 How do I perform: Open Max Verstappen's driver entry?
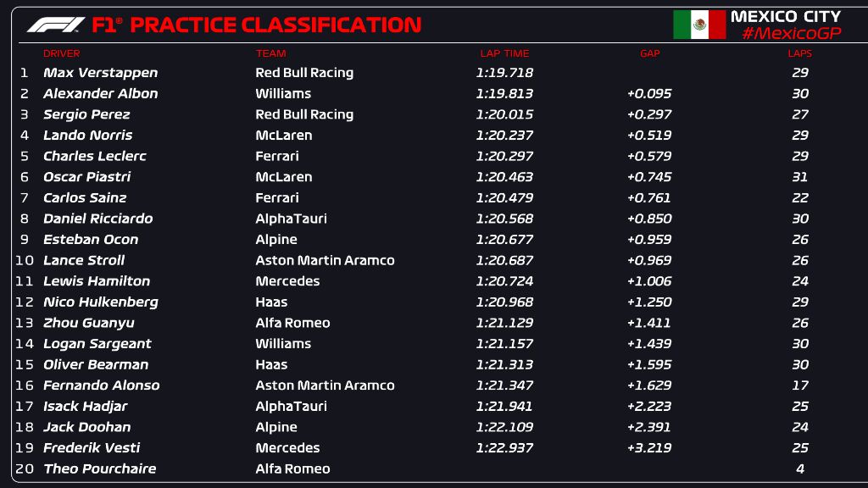[100, 73]
